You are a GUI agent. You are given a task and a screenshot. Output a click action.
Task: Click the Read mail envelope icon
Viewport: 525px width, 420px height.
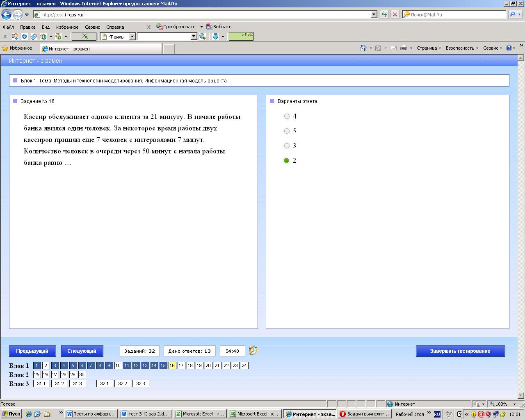click(394, 48)
